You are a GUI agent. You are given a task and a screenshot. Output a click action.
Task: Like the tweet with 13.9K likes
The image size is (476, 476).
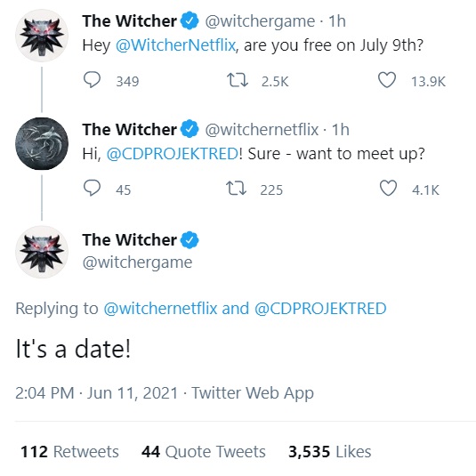tap(387, 80)
